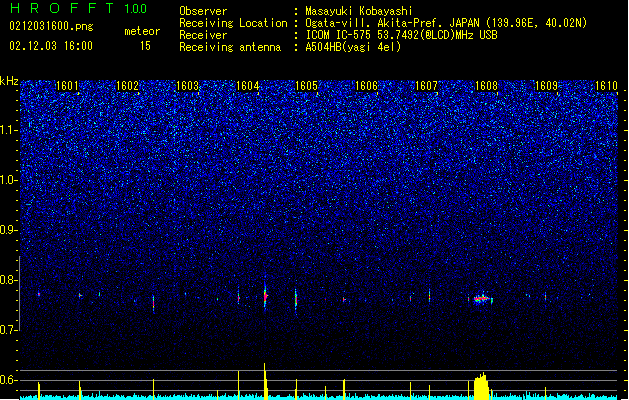629x400 pixels.
Task: Click the 1607 time marker
Action: pos(426,86)
